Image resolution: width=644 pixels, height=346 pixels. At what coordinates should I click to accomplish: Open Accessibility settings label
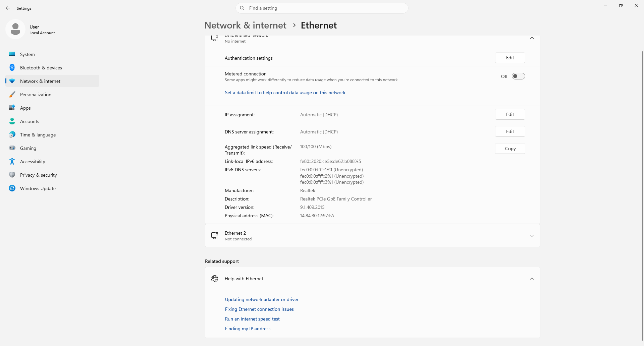[x=33, y=162]
